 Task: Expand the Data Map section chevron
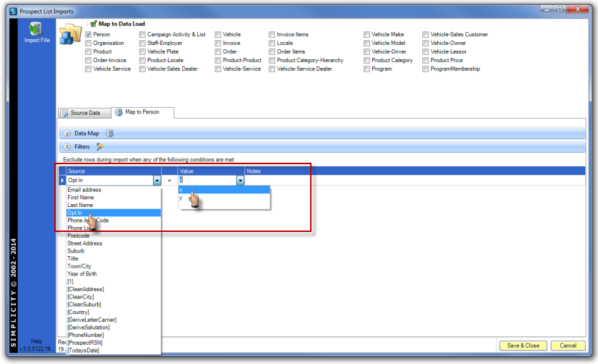(67, 133)
